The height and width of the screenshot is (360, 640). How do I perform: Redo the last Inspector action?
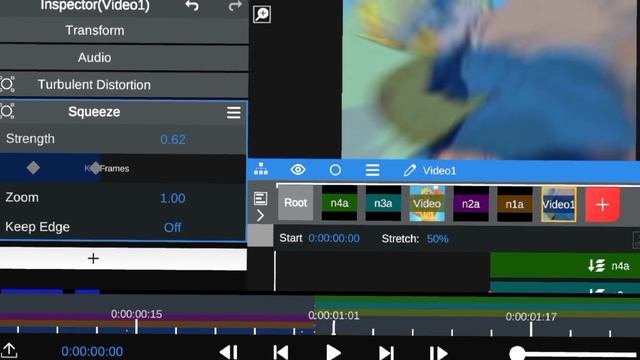(x=235, y=5)
